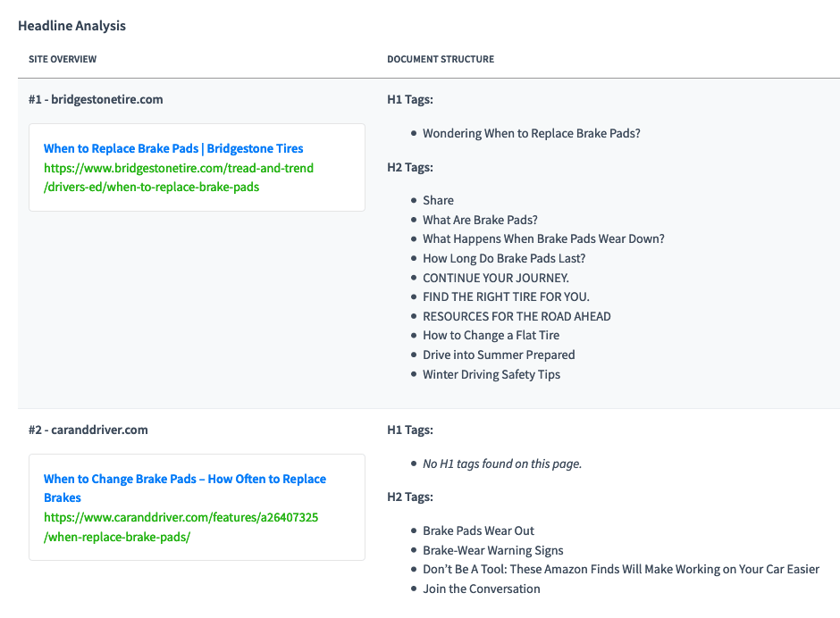Viewport: 840px width, 618px height.
Task: Click 'H1 Tags:' label under bridgestonetire.com
Action: click(x=410, y=99)
